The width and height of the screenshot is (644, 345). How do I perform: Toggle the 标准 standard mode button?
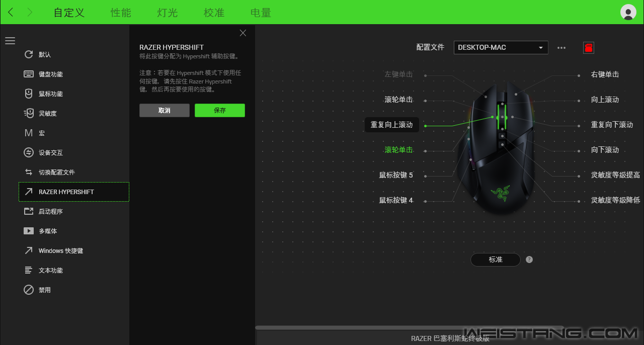click(495, 260)
